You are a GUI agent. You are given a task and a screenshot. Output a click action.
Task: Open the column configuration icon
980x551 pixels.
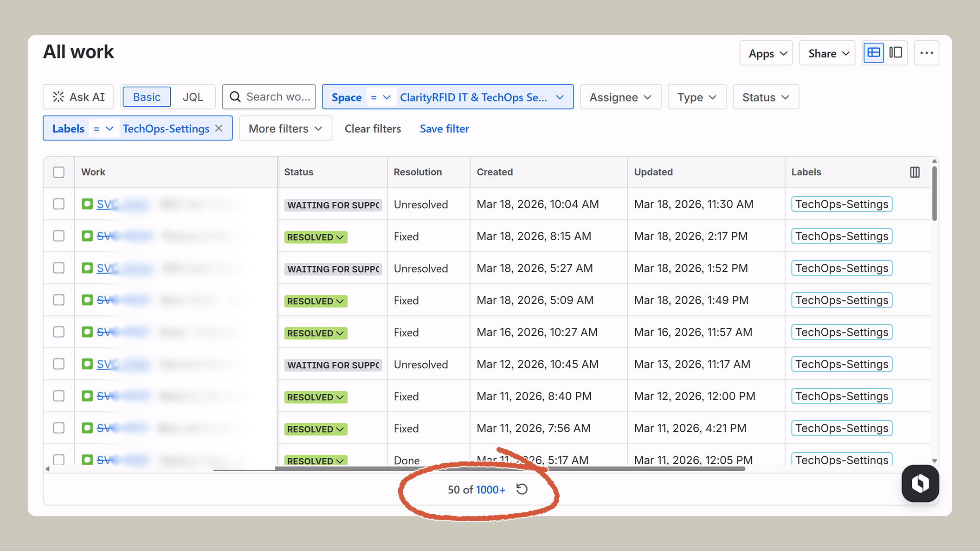click(915, 172)
